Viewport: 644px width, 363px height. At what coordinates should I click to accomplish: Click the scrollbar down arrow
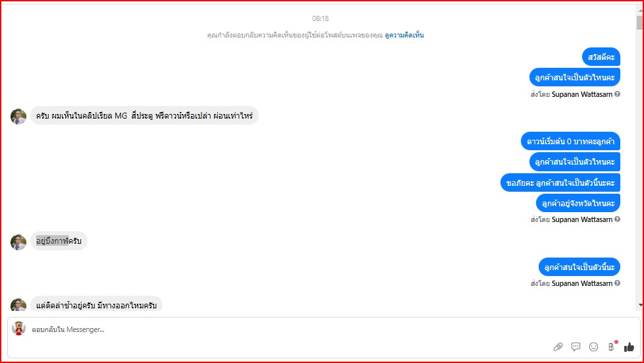click(640, 305)
